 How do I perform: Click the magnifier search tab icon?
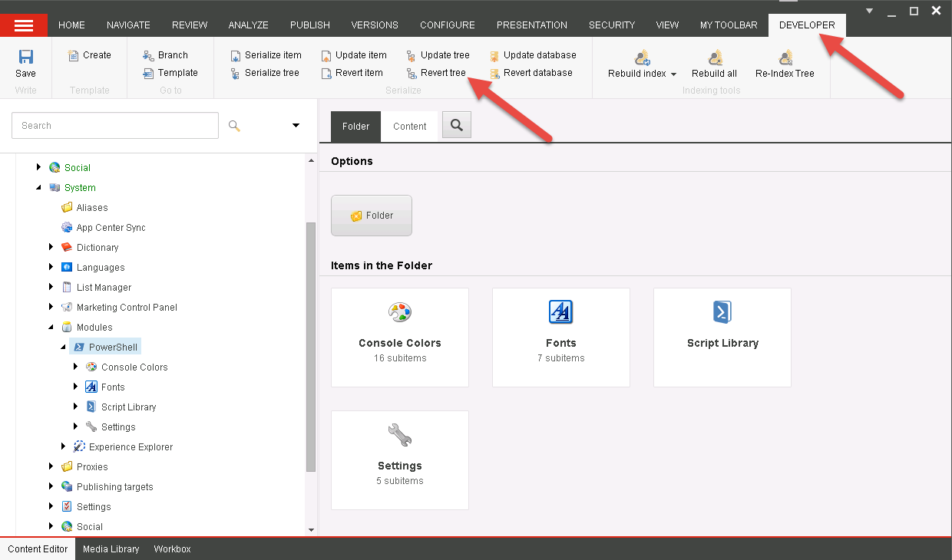click(x=457, y=126)
